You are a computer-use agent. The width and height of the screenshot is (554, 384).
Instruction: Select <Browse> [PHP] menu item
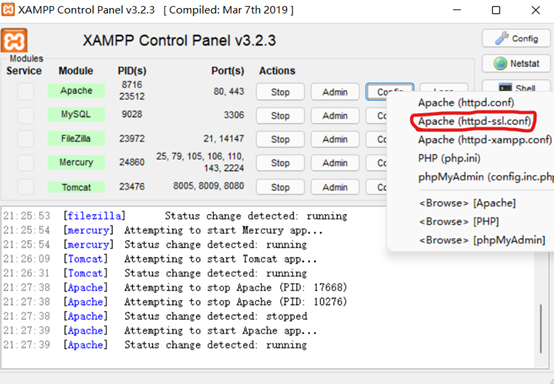click(x=459, y=221)
